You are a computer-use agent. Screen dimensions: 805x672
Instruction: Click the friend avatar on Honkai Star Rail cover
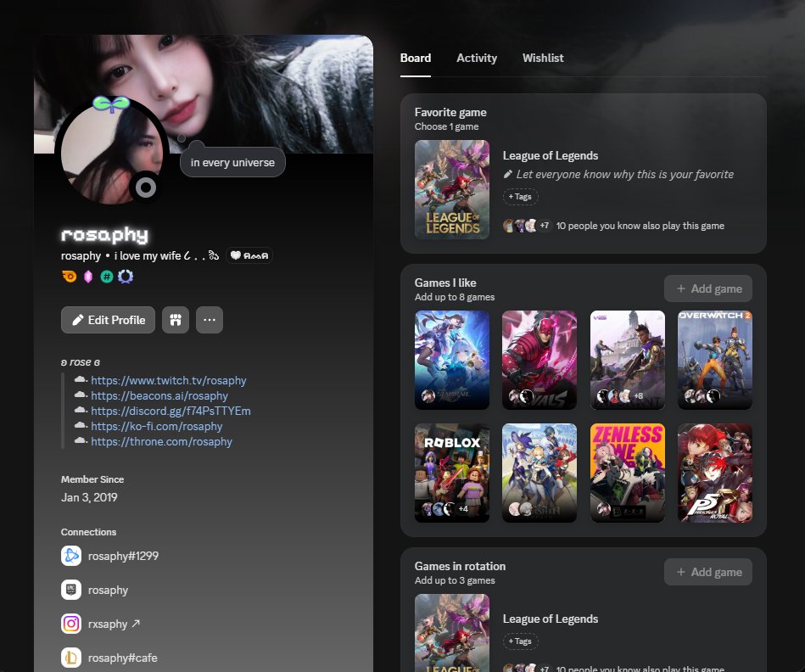(428, 395)
